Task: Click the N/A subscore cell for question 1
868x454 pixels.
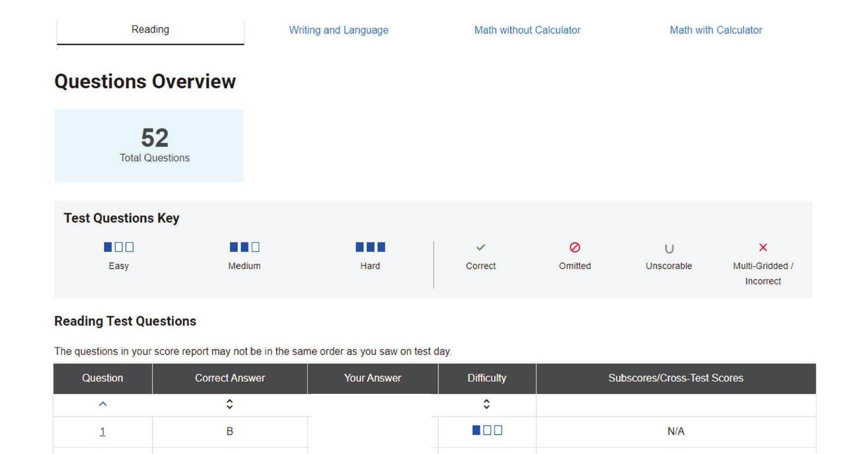Action: click(675, 431)
